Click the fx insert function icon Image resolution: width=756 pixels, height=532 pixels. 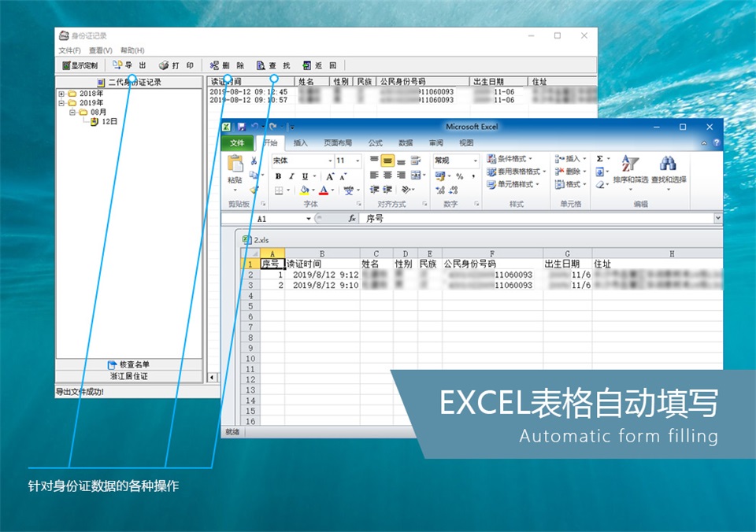click(x=352, y=219)
